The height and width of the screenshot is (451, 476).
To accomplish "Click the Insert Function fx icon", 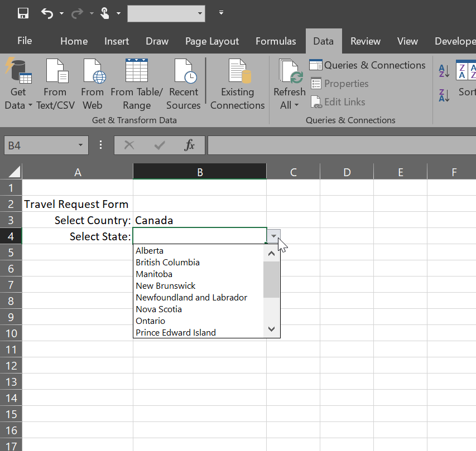I will tap(189, 146).
